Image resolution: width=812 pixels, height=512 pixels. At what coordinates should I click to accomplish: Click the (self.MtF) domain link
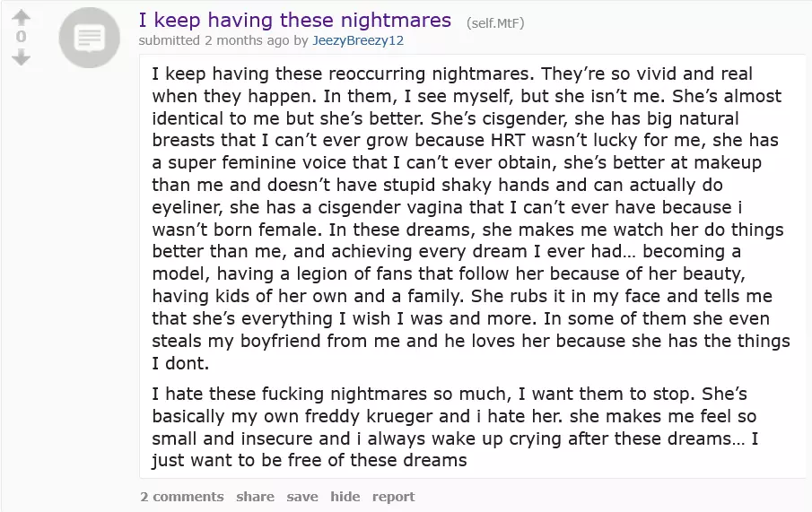[x=495, y=22]
